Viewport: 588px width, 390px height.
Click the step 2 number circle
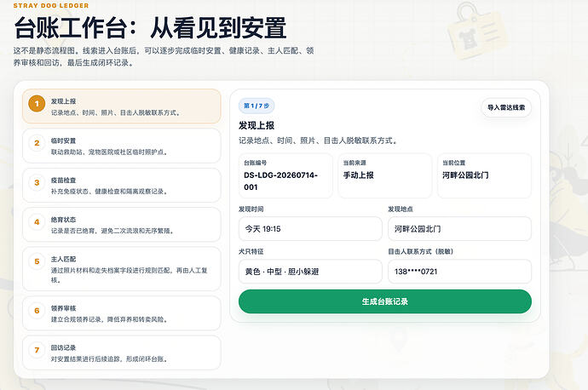(37, 143)
